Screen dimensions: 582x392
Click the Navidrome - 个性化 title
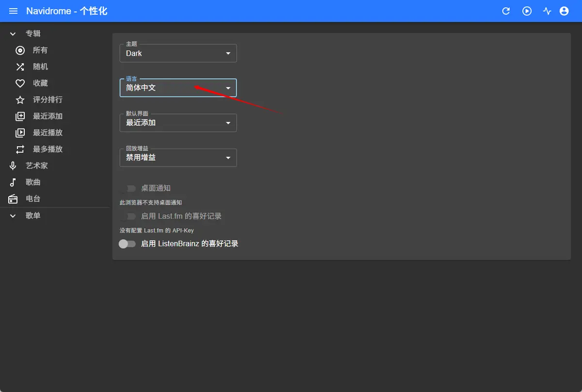[x=67, y=11]
